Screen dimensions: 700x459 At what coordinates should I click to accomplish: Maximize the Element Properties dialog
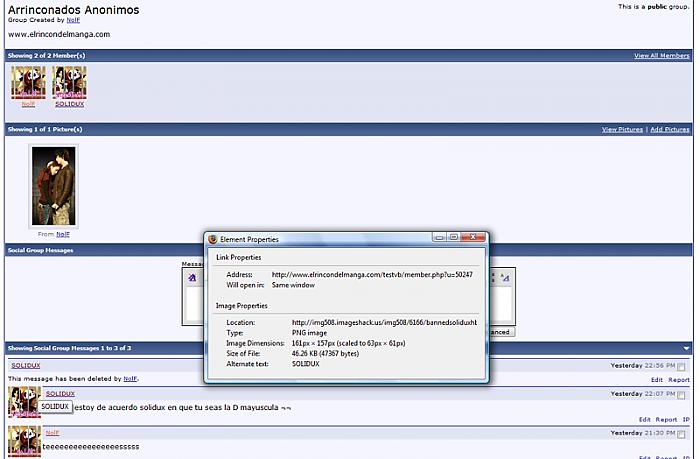click(x=454, y=238)
